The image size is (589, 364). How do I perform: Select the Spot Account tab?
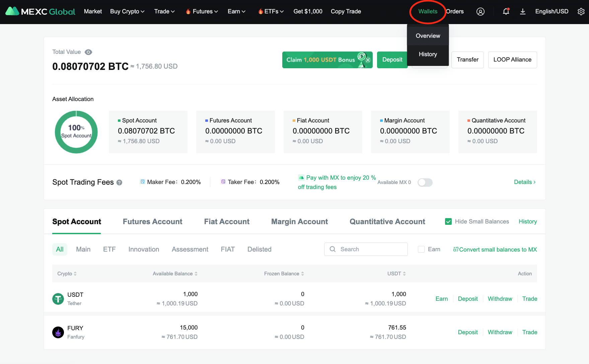(77, 221)
